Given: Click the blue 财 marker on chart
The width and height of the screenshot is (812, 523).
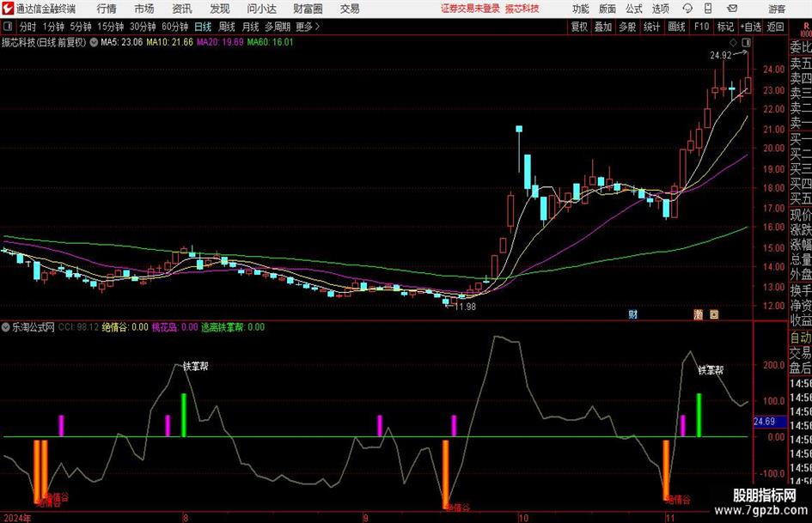Looking at the screenshot, I should click(x=632, y=314).
